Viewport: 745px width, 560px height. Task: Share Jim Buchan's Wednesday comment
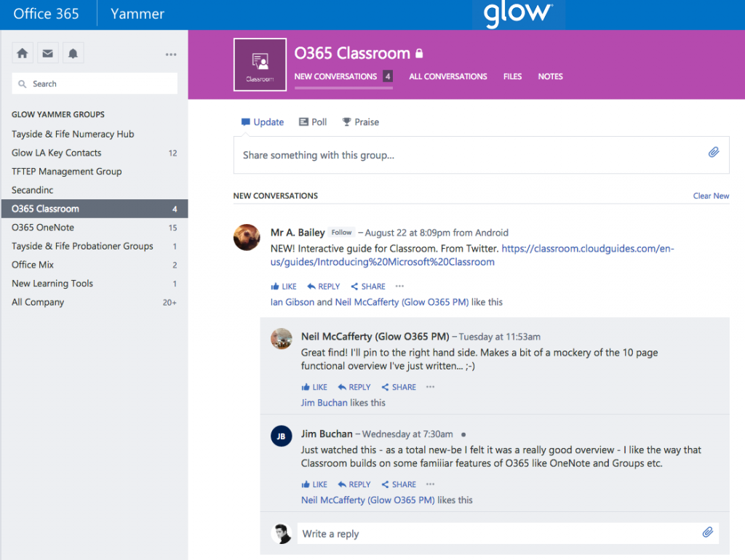tap(399, 484)
